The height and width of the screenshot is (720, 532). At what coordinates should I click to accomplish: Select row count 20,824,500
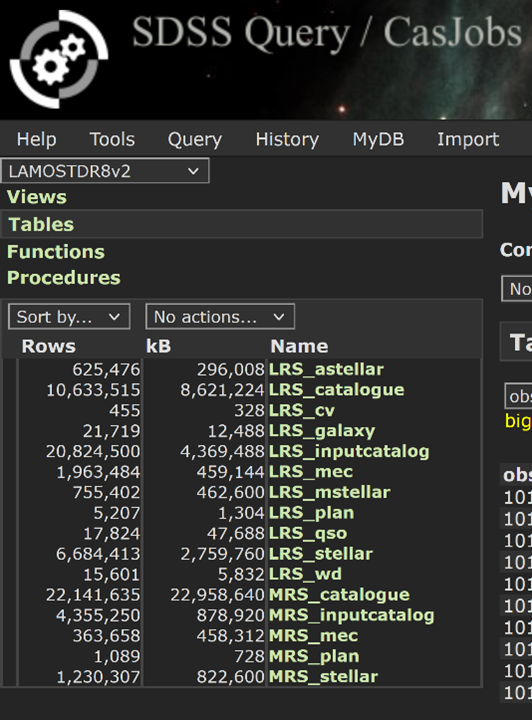tap(93, 451)
